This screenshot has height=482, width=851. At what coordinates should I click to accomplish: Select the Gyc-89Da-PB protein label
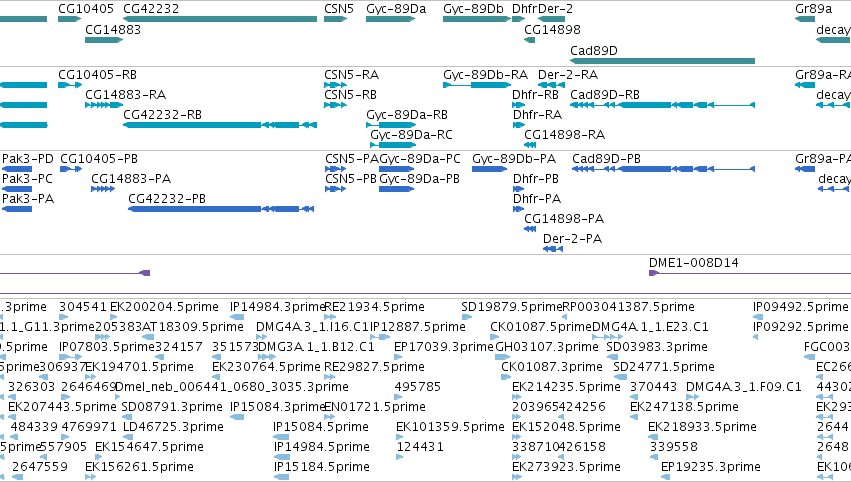click(x=420, y=179)
